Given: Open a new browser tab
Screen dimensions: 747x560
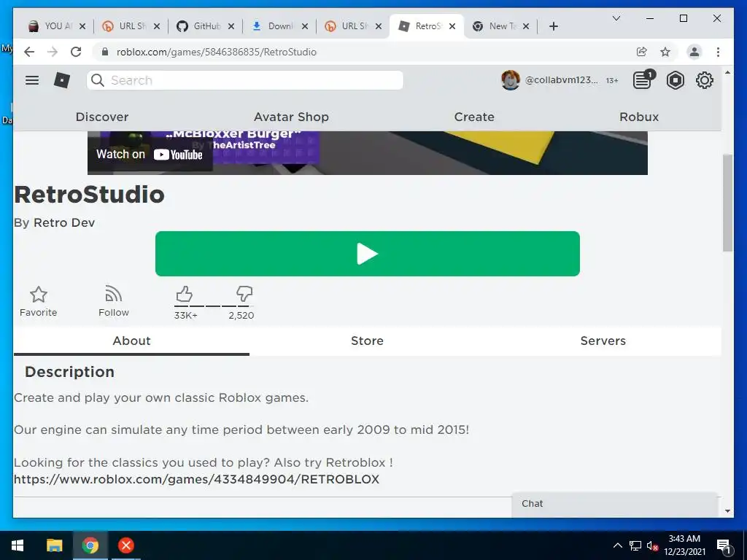Looking at the screenshot, I should click(553, 26).
